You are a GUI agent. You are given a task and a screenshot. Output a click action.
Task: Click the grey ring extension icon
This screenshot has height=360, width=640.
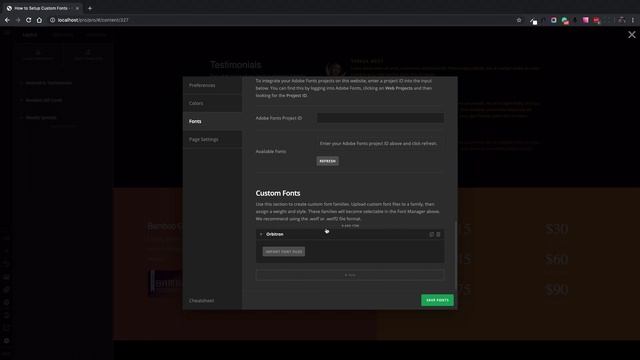tap(553, 20)
